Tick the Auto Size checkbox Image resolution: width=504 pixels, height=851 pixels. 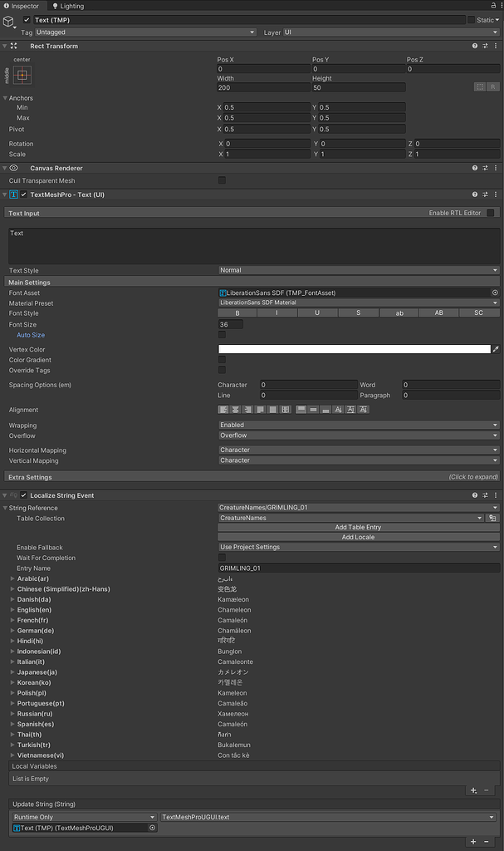pyautogui.click(x=222, y=335)
